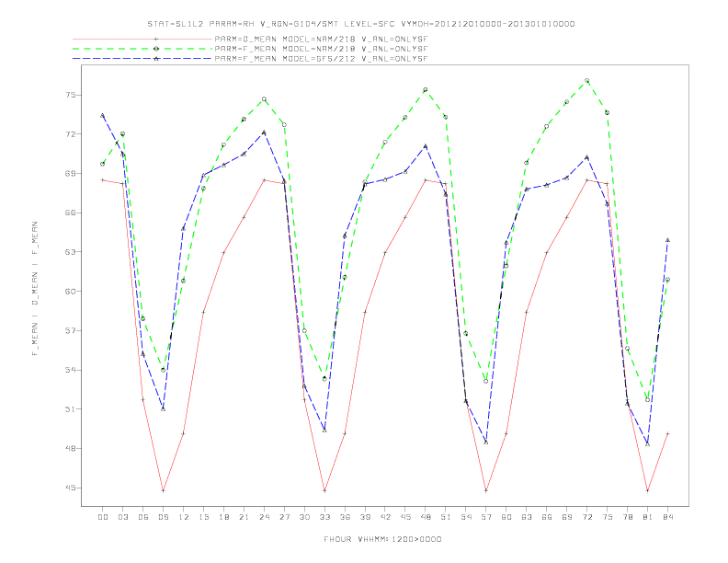
Task: Click the x-axis tick label 21
Action: [x=244, y=517]
